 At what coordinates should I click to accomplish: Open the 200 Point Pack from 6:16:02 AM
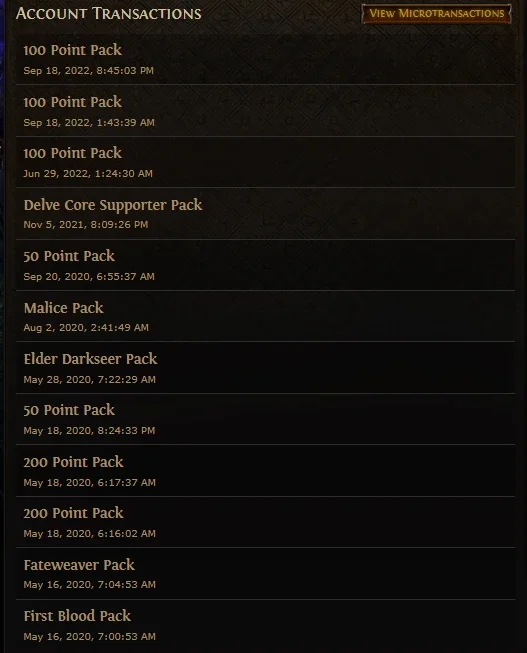click(265, 522)
